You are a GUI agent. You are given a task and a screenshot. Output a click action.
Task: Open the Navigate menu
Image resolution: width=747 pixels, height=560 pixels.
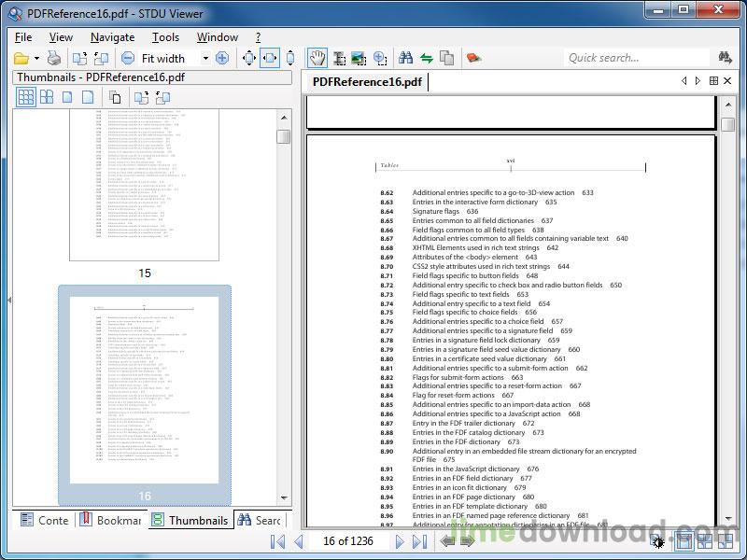112,37
